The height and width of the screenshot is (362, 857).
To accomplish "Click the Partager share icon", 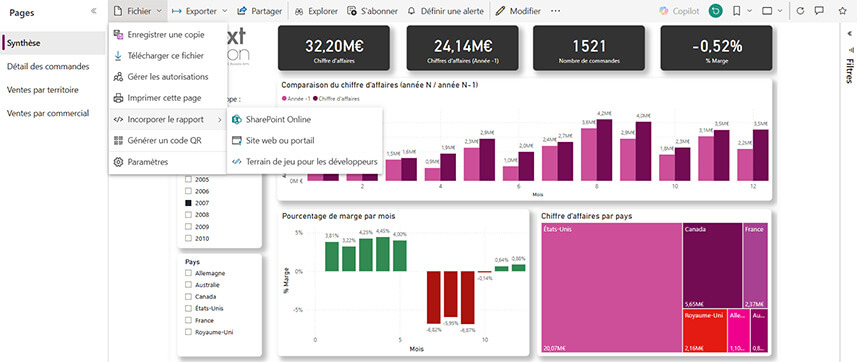I will 242,11.
